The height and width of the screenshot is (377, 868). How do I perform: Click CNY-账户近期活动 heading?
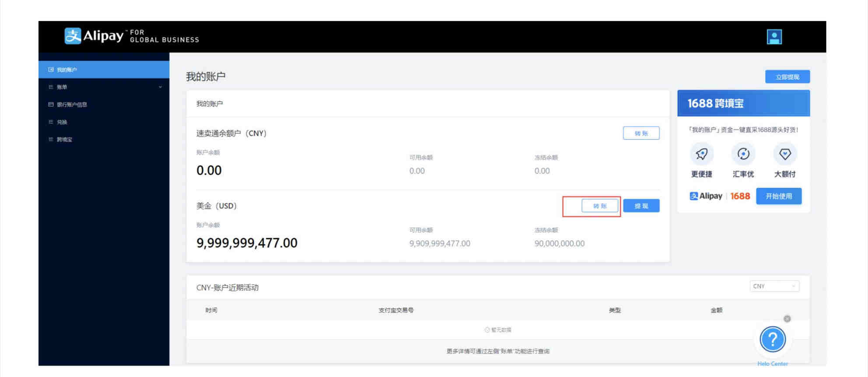(x=227, y=288)
